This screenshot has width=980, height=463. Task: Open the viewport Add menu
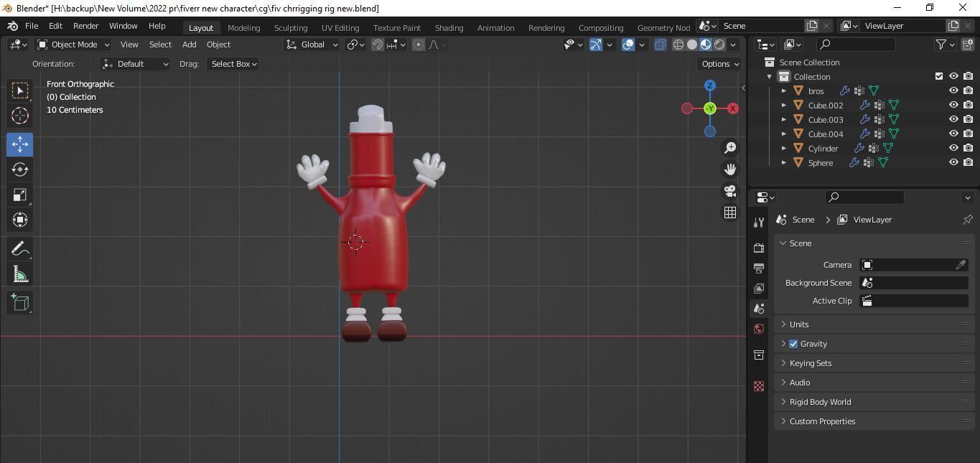[189, 45]
